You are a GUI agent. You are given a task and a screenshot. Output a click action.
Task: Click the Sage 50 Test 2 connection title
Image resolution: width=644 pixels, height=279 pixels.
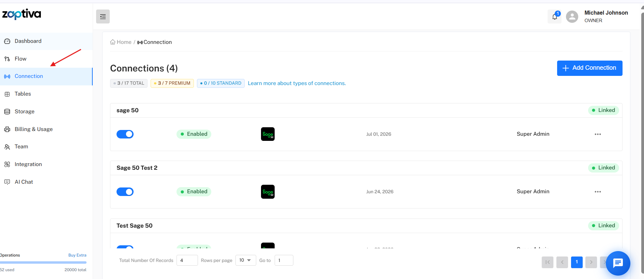(137, 168)
